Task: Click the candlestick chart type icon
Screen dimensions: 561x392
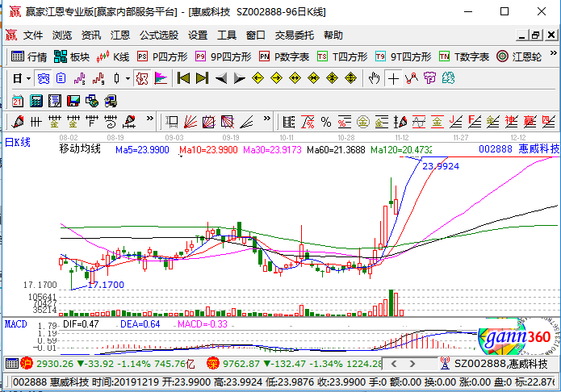Action: tap(116, 78)
